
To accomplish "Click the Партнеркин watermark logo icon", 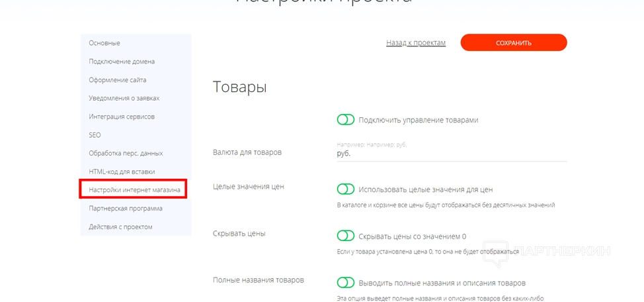I will [497, 249].
